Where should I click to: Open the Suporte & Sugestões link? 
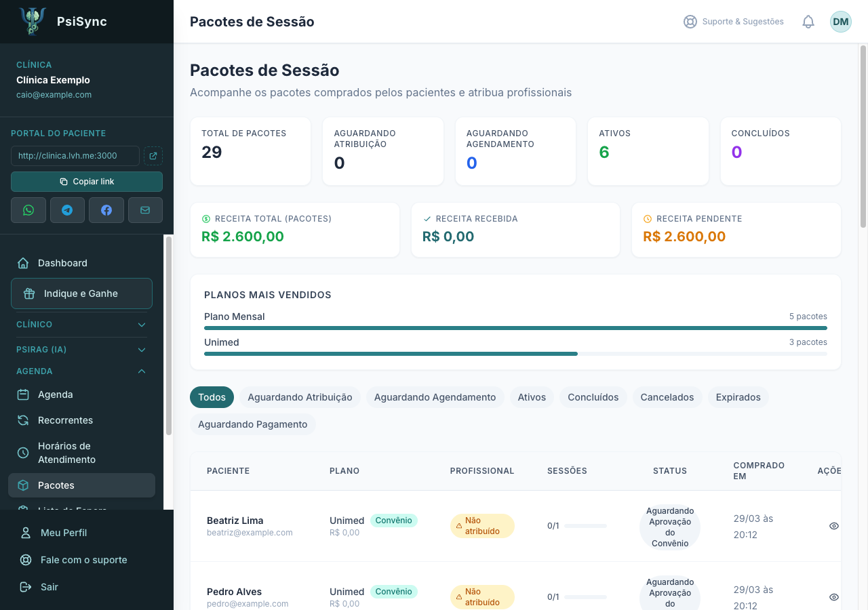(734, 22)
